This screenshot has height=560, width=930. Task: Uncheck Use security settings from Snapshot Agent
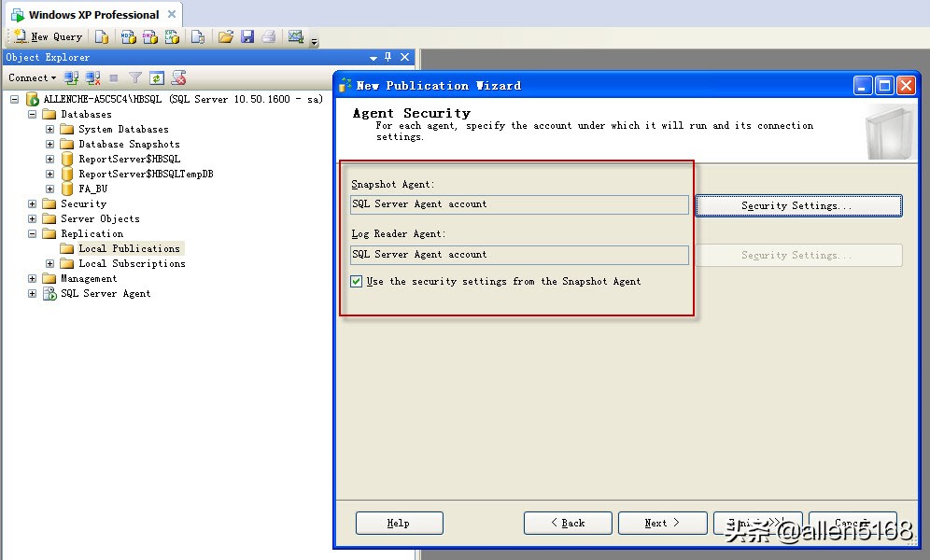click(x=357, y=279)
